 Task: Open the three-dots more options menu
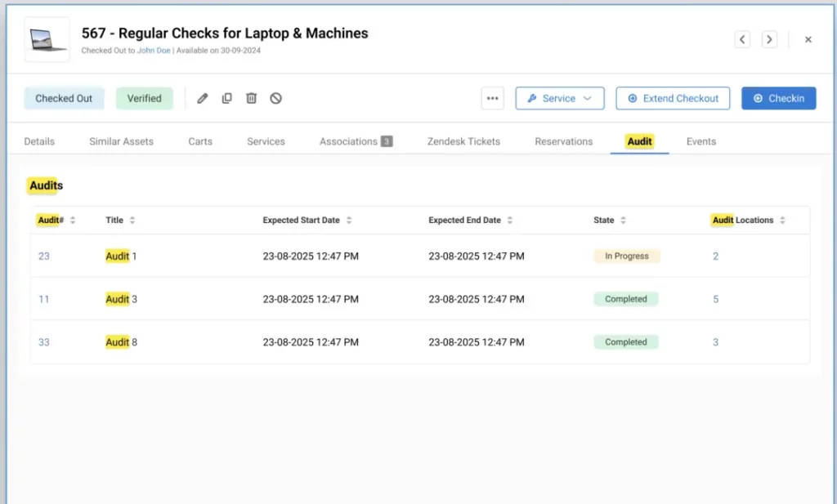tap(492, 98)
